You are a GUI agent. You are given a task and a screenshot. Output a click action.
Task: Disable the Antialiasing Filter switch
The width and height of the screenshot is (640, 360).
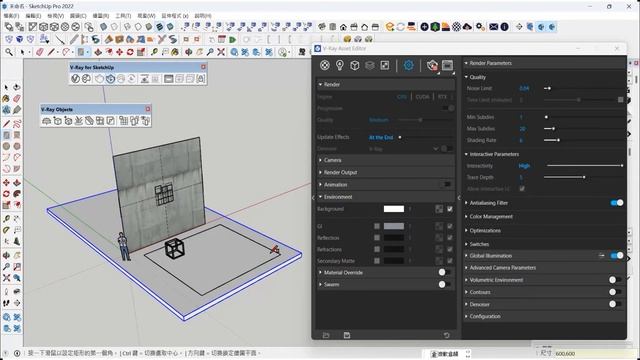[x=617, y=202]
